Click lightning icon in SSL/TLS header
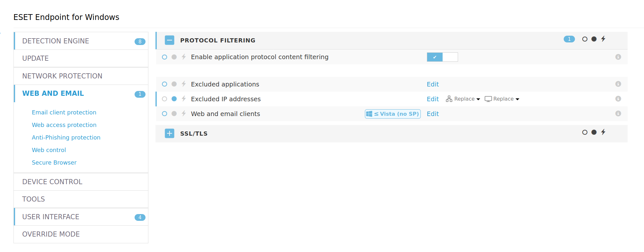The height and width of the screenshot is (252, 644). coord(603,132)
